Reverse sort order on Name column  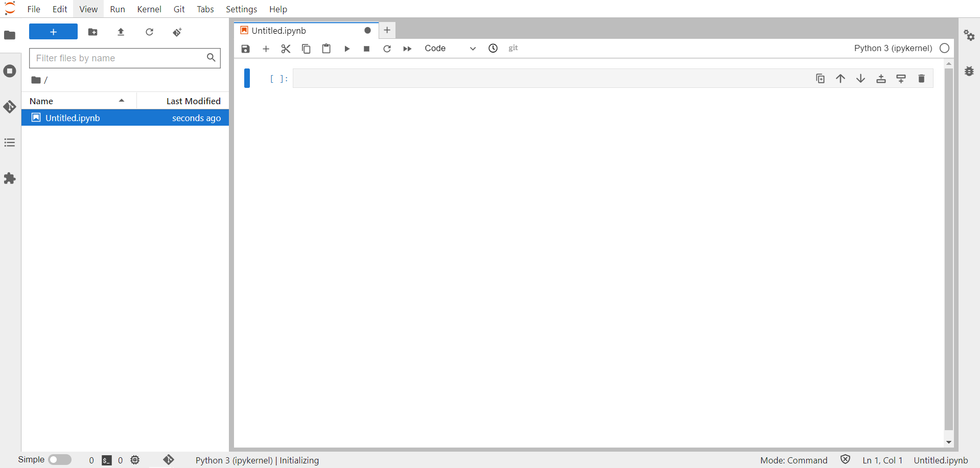[x=121, y=101]
